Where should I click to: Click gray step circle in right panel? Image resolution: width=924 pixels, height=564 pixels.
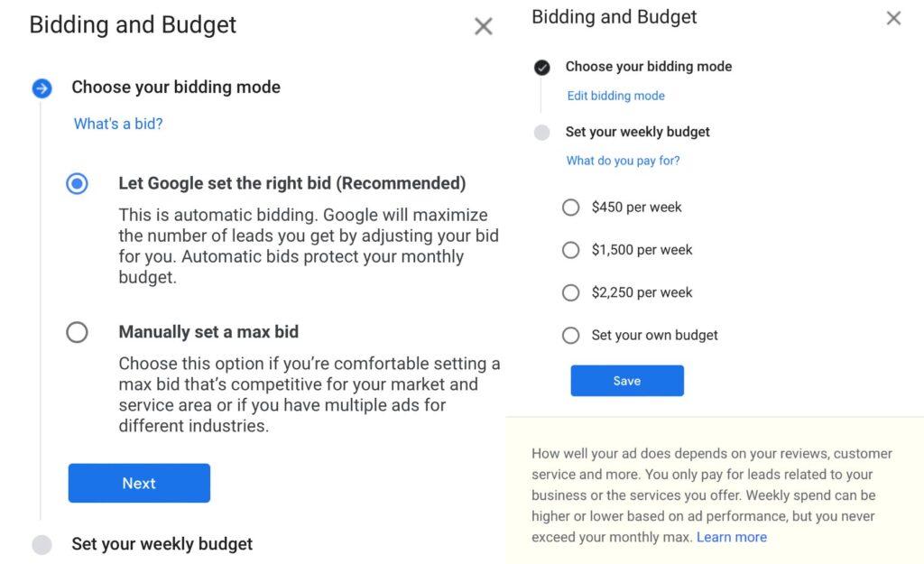point(542,132)
